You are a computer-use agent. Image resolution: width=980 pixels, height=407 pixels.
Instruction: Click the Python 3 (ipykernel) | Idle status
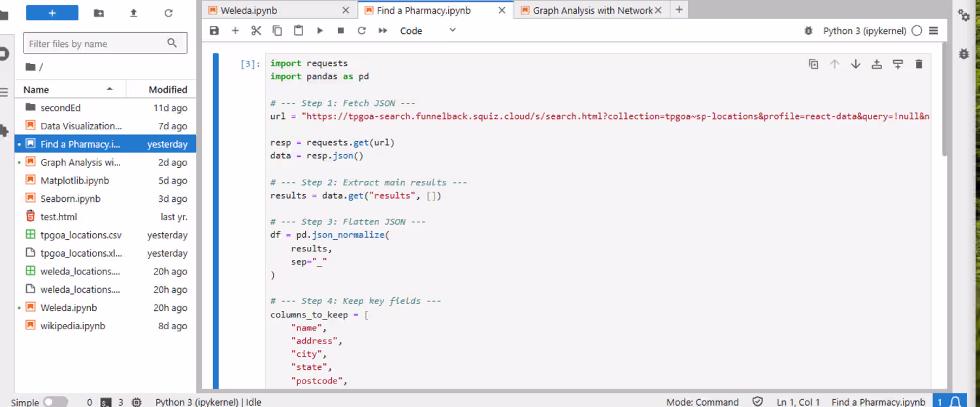click(x=208, y=402)
